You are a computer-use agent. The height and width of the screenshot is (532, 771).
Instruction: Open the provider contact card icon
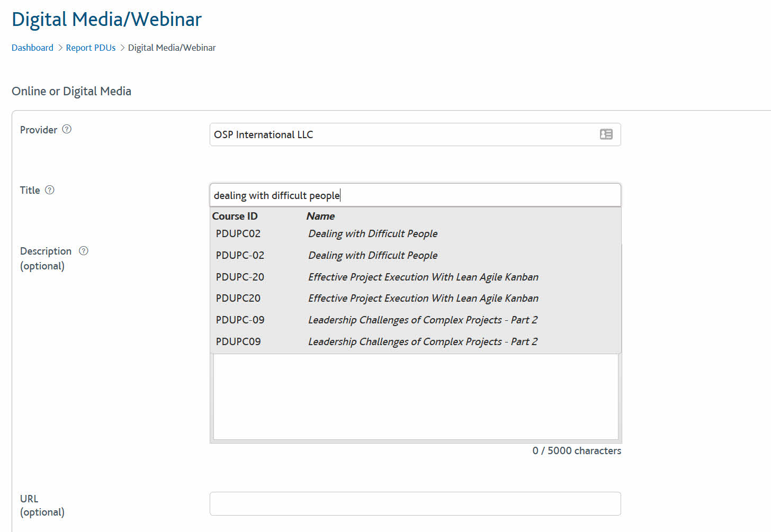[x=606, y=134]
